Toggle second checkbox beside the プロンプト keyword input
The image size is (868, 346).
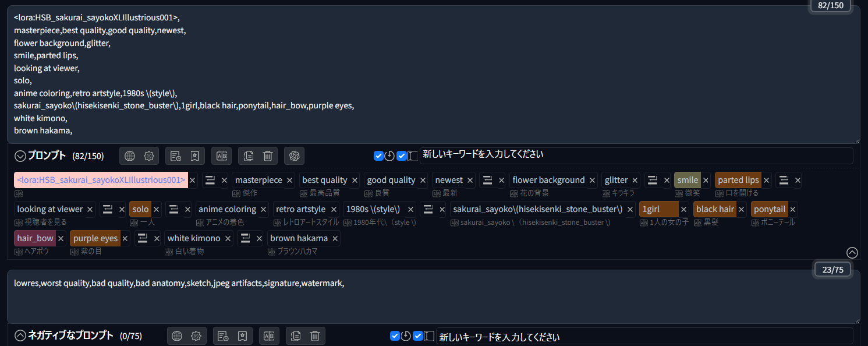402,156
